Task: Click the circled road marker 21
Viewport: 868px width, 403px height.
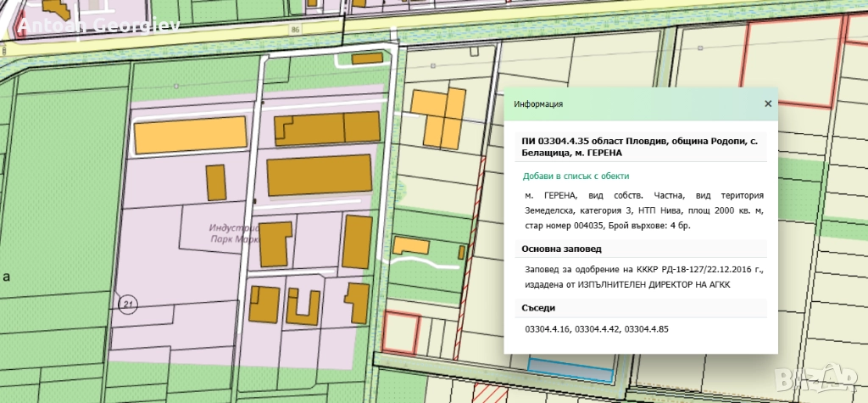Action: click(128, 304)
